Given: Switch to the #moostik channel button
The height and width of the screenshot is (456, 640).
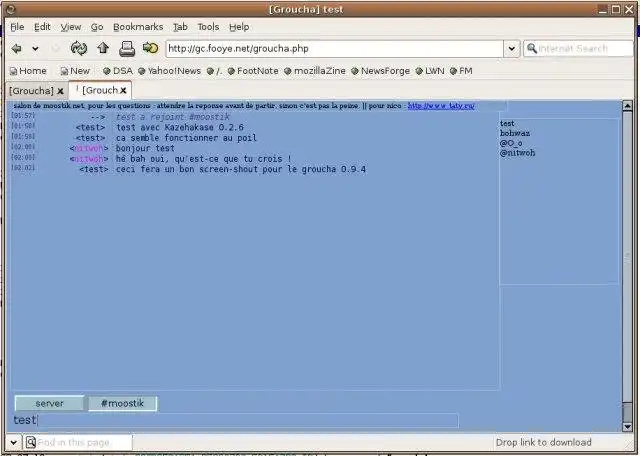Looking at the screenshot, I should tap(122, 403).
